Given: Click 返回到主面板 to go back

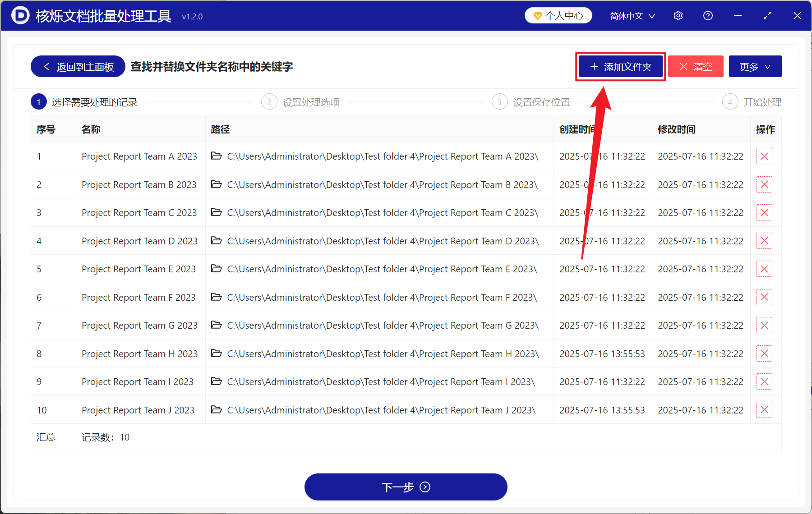Looking at the screenshot, I should pyautogui.click(x=77, y=66).
